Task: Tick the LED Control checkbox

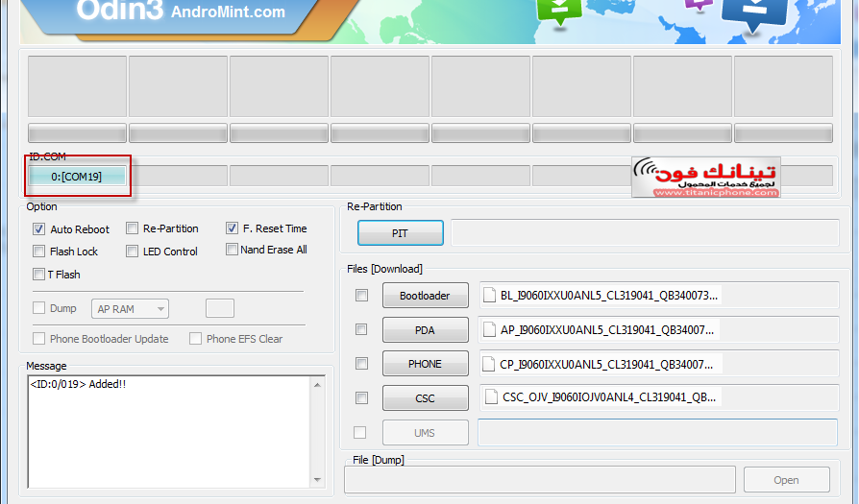Action: (132, 252)
